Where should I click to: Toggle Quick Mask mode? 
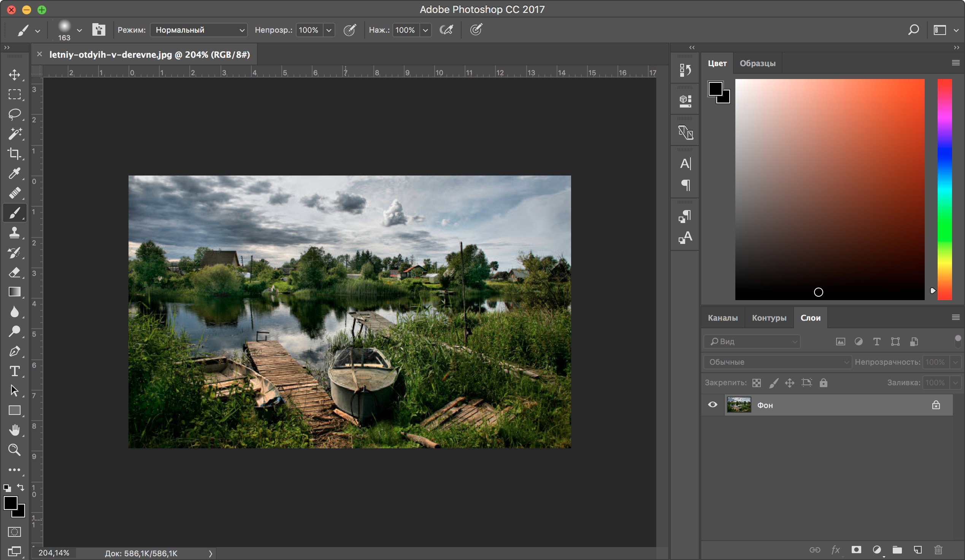coord(14,532)
